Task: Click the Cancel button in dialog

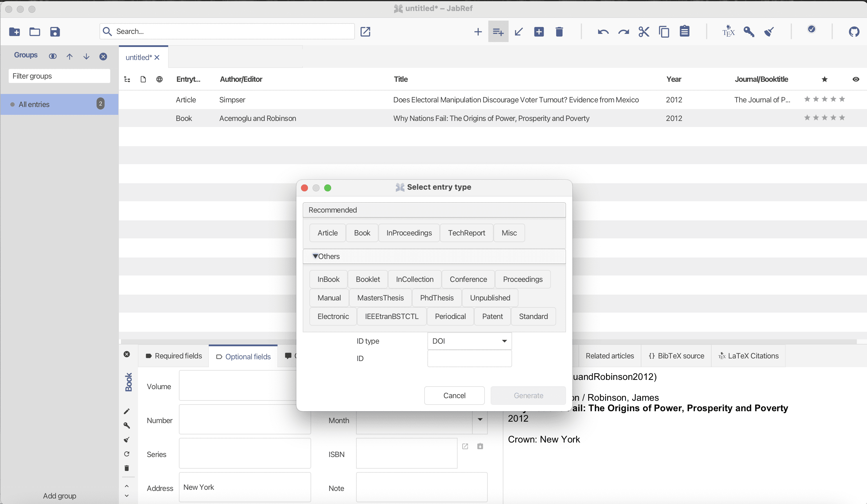Action: pos(454,396)
